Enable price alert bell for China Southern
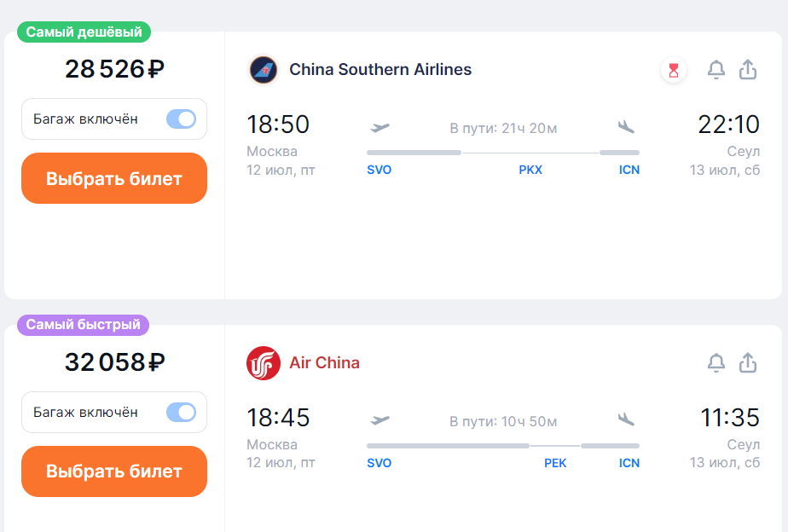This screenshot has width=788, height=532. click(x=716, y=70)
